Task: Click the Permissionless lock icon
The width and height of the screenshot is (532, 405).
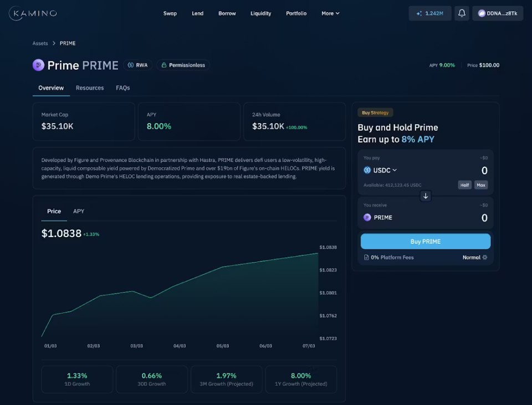Action: click(164, 65)
